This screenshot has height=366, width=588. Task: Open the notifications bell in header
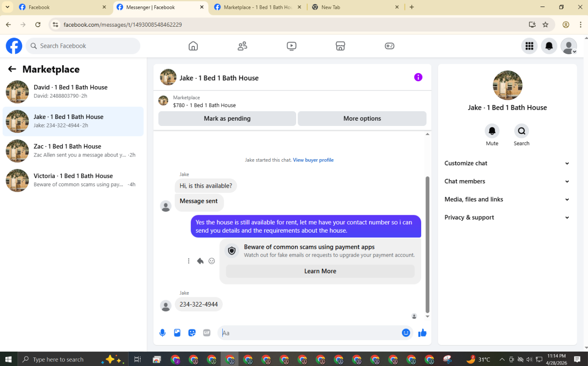coord(549,46)
